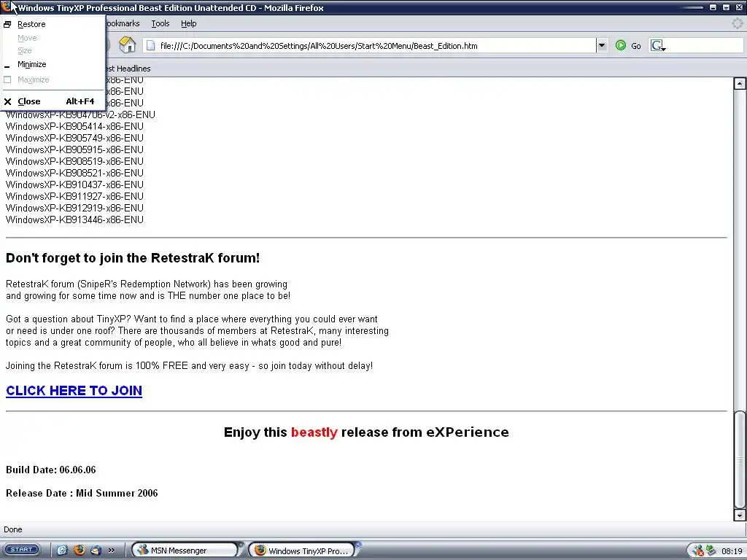Choose Restore from the window system menu

coord(53,24)
